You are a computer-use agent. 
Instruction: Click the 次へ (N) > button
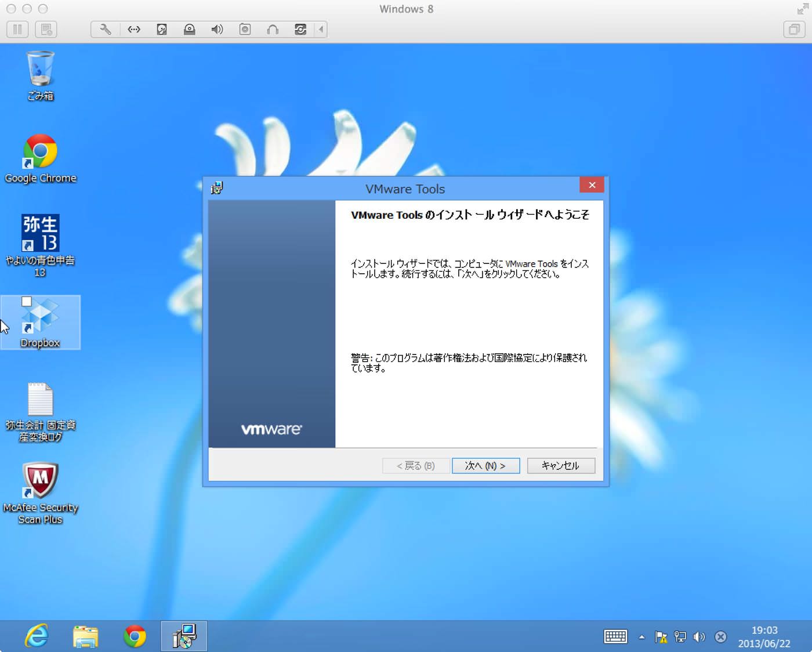point(485,466)
